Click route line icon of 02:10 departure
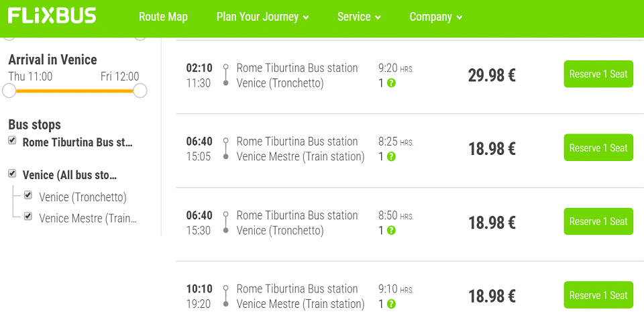 point(225,75)
